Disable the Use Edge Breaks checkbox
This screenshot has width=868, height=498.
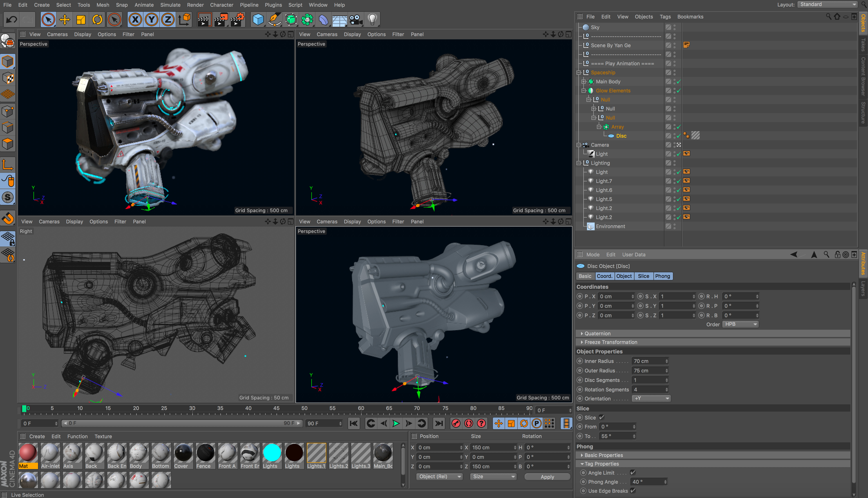coord(633,491)
